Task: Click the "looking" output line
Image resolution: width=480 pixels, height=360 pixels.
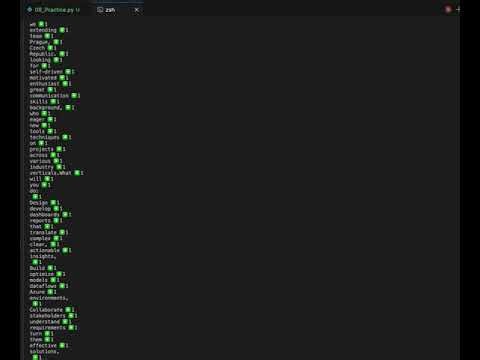Action: coord(46,60)
